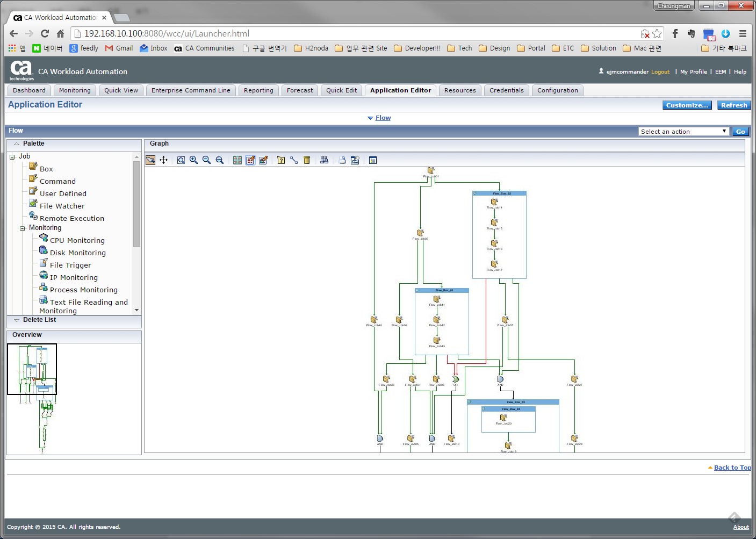Click the zoom in magnifier icon

pyautogui.click(x=194, y=160)
